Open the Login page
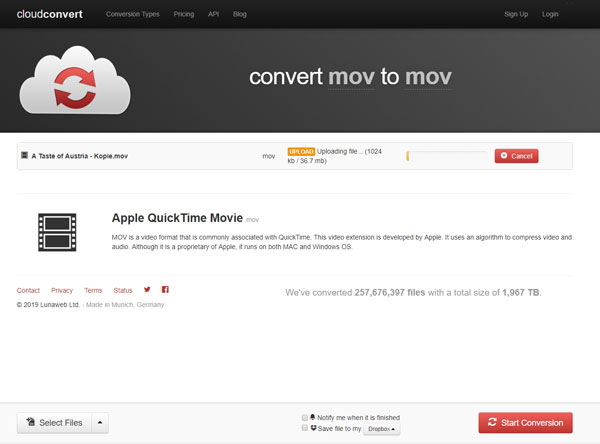 tap(550, 14)
